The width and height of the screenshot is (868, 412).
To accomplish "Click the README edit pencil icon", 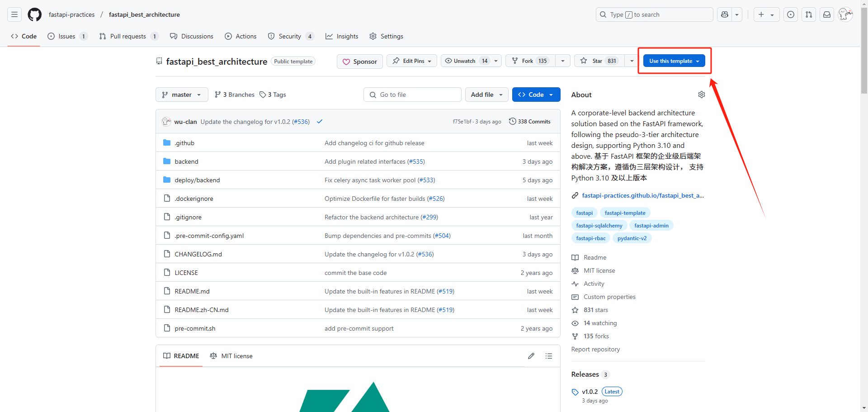I will [531, 356].
